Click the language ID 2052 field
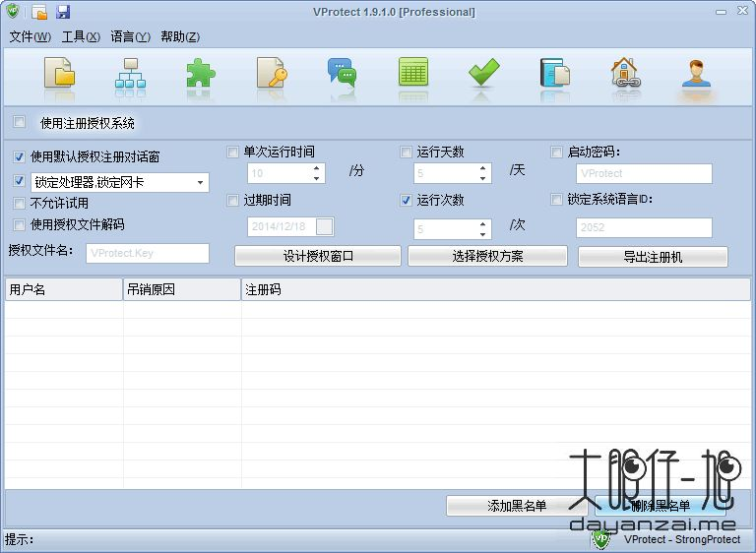Viewport: 756px width, 553px height. click(x=644, y=227)
